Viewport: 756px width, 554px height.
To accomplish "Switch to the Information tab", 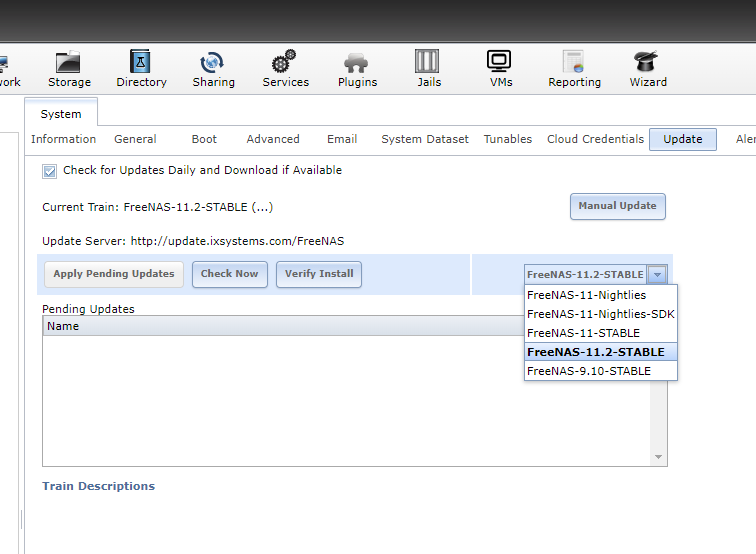I will coord(64,139).
